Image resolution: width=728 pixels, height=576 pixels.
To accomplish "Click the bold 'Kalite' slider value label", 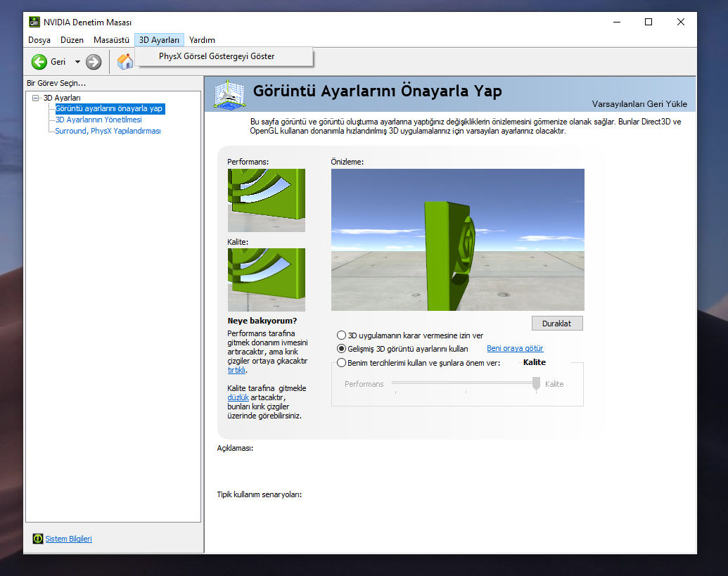I will coord(535,362).
